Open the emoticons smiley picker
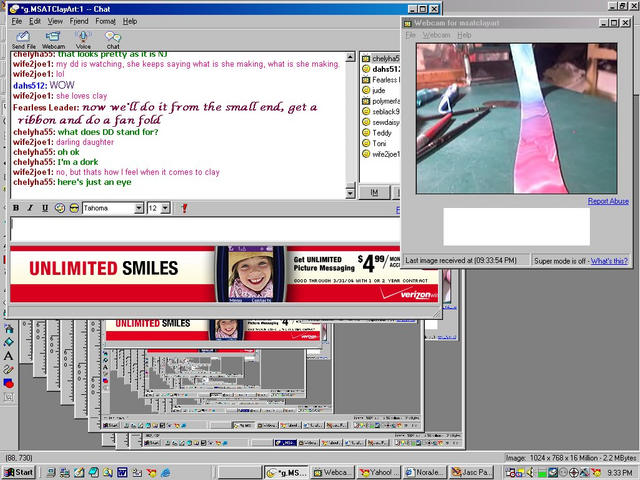Image resolution: width=640 pixels, height=480 pixels. point(74,208)
